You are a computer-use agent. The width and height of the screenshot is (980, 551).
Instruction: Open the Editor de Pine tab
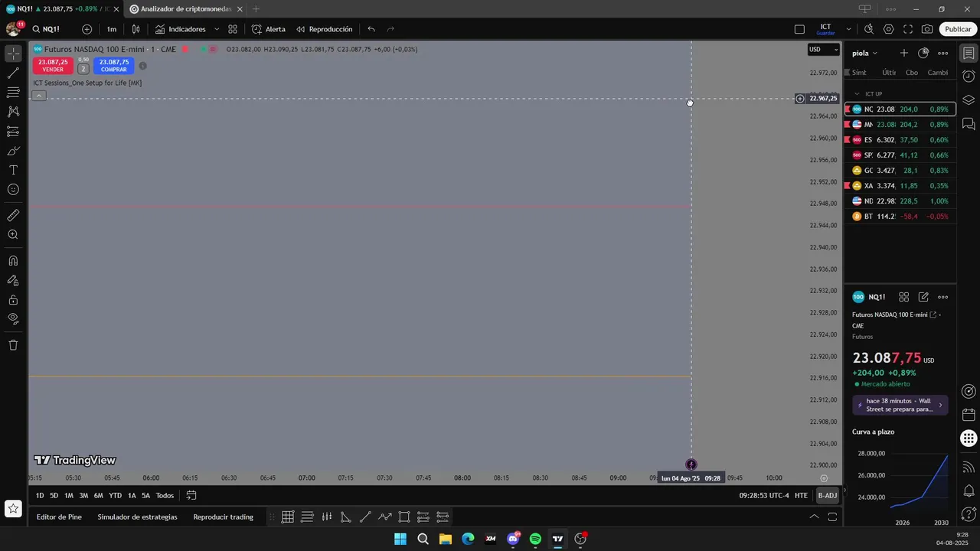pos(59,517)
